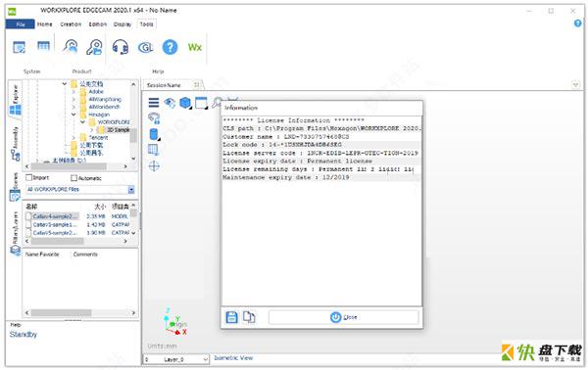Expand the AliWorkbench folder

[73, 107]
